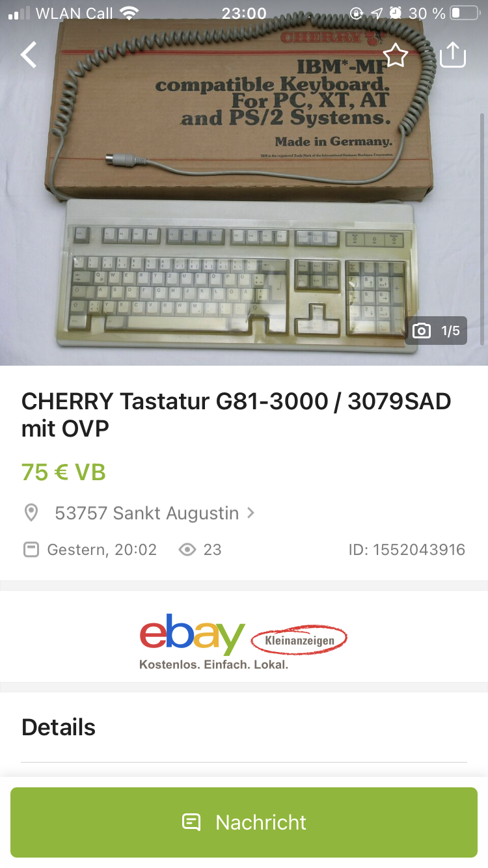
Task: Tap the back arrow icon
Action: click(x=29, y=55)
